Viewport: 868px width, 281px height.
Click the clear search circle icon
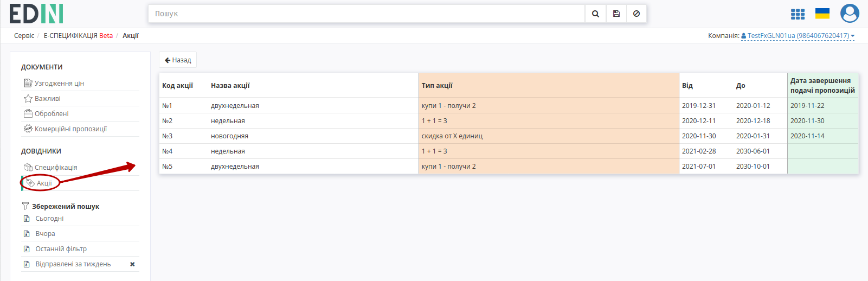click(636, 14)
